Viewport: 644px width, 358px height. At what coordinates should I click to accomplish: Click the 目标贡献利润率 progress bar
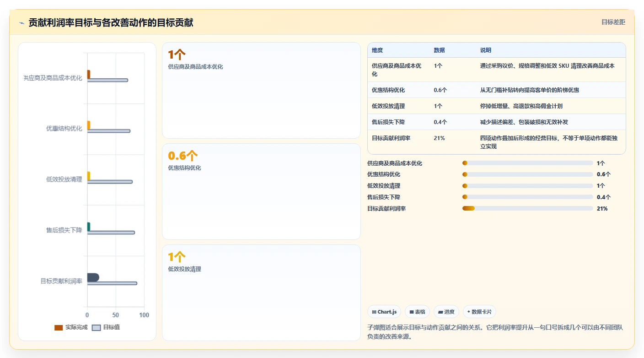pyautogui.click(x=528, y=208)
